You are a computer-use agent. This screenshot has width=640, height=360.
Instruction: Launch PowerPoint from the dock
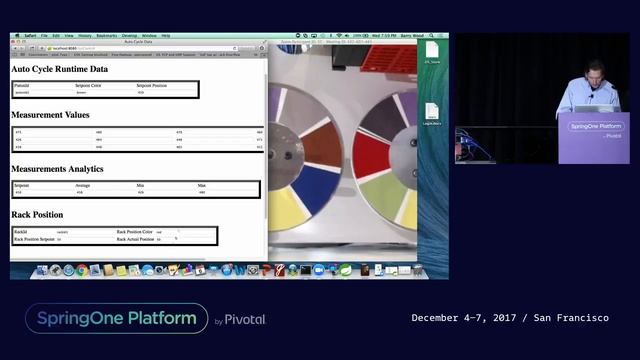266,270
